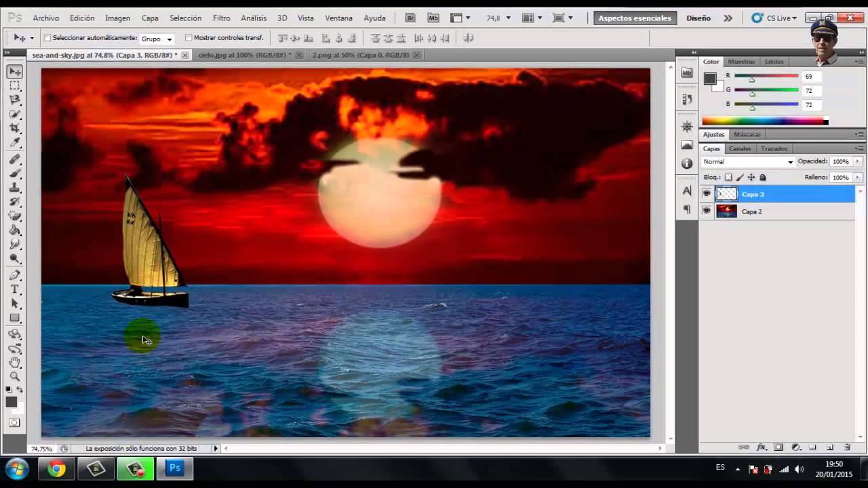The width and height of the screenshot is (868, 488).
Task: Select the Pen tool
Action: click(15, 275)
